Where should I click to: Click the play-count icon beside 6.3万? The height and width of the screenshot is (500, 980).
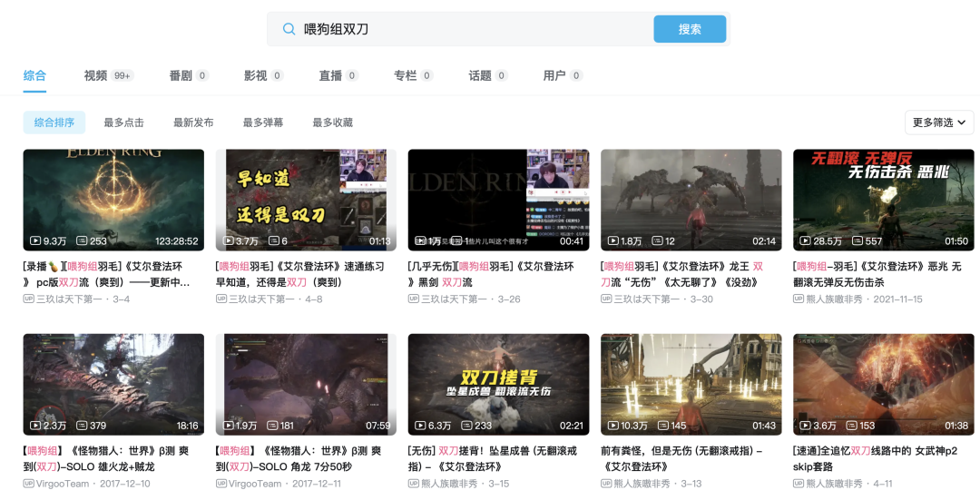(421, 425)
